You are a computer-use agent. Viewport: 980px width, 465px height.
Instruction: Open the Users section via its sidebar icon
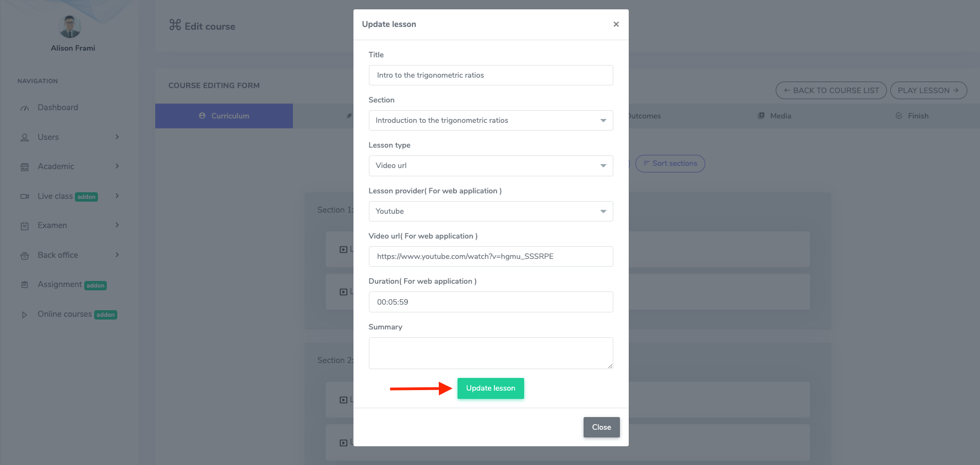click(x=25, y=137)
